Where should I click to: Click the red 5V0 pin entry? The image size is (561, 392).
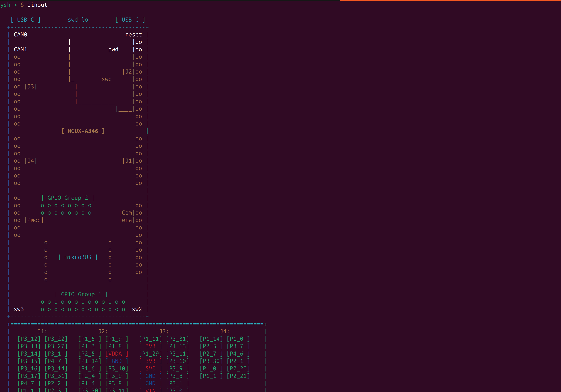tap(150, 369)
